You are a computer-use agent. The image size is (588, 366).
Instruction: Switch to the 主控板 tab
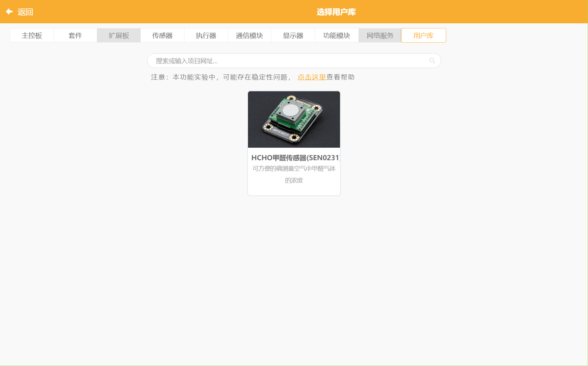pyautogui.click(x=32, y=35)
